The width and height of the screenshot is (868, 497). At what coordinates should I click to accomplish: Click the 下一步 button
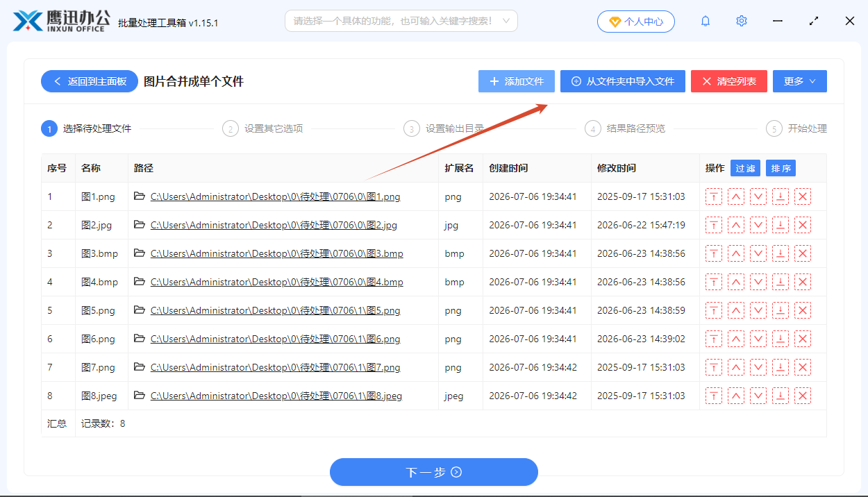point(434,472)
